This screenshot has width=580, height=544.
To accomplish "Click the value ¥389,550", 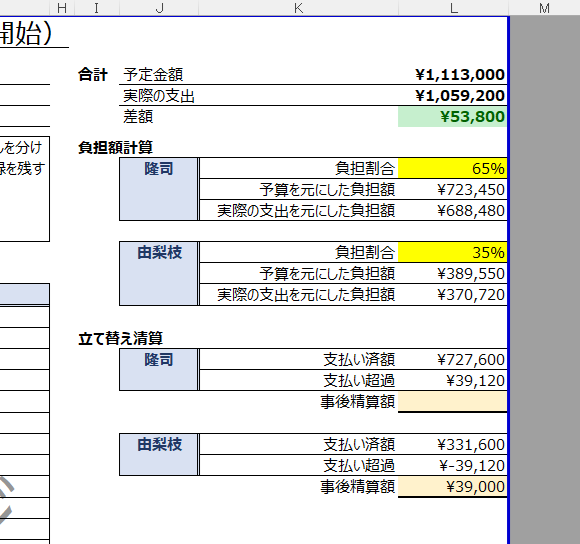I will [471, 274].
